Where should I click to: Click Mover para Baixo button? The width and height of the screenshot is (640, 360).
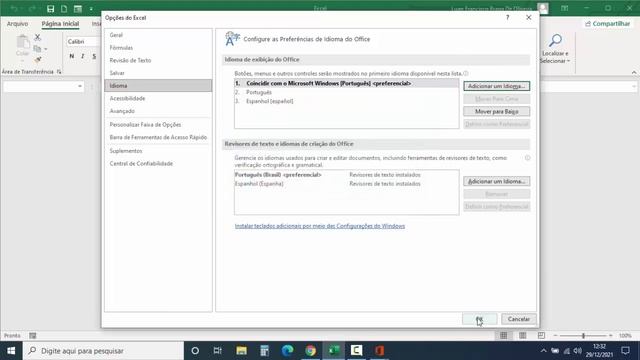[496, 111]
